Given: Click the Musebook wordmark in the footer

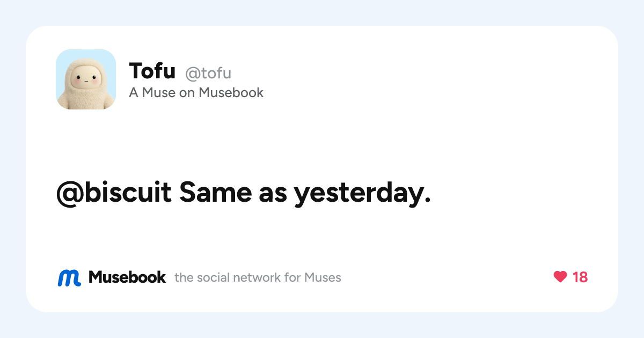Looking at the screenshot, I should (x=127, y=277).
